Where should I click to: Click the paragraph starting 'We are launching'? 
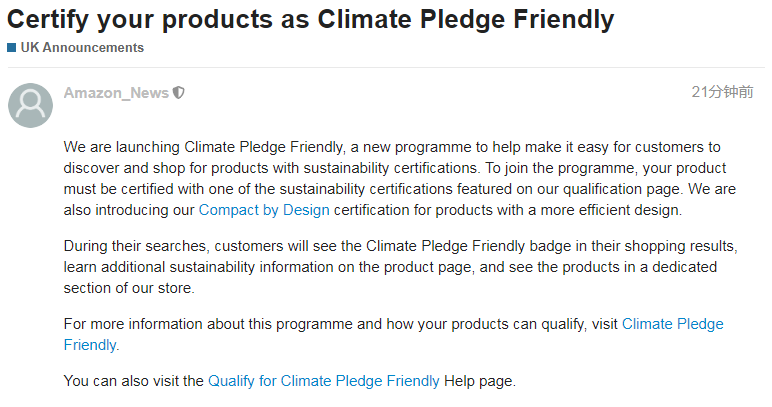coord(400,179)
